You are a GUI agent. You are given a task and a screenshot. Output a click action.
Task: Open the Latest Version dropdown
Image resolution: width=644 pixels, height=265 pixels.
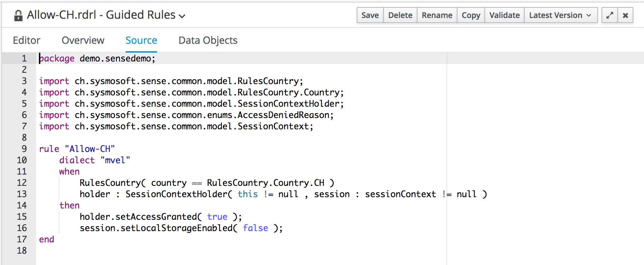(x=560, y=15)
